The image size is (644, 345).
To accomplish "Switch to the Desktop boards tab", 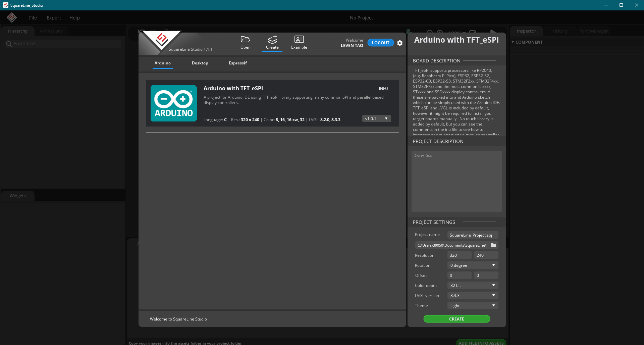I will point(200,63).
